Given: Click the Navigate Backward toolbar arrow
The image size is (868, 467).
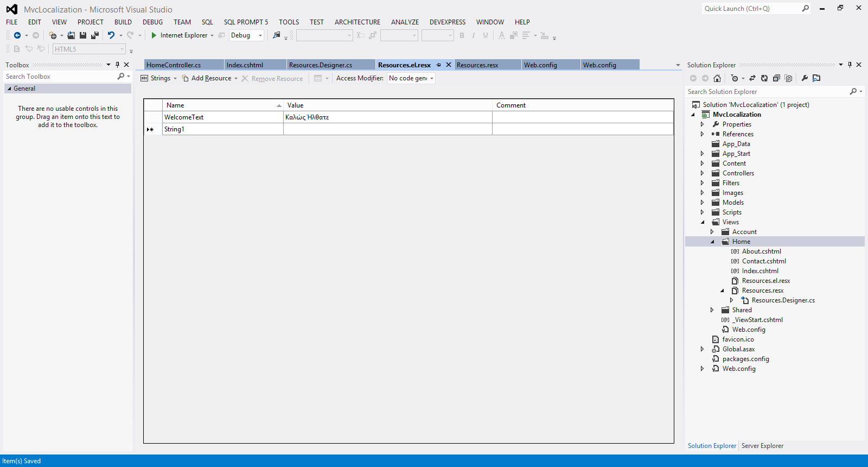Looking at the screenshot, I should coord(17,35).
